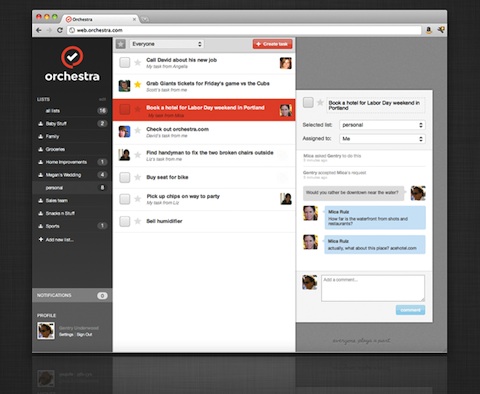Screen dimensions: 480x394
Task: Open the Assigned to dropdown showing Me
Action: [x=382, y=139]
